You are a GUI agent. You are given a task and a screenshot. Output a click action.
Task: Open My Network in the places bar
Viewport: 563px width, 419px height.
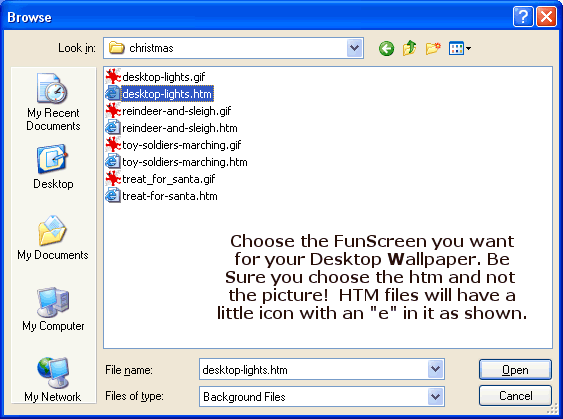[x=53, y=380]
